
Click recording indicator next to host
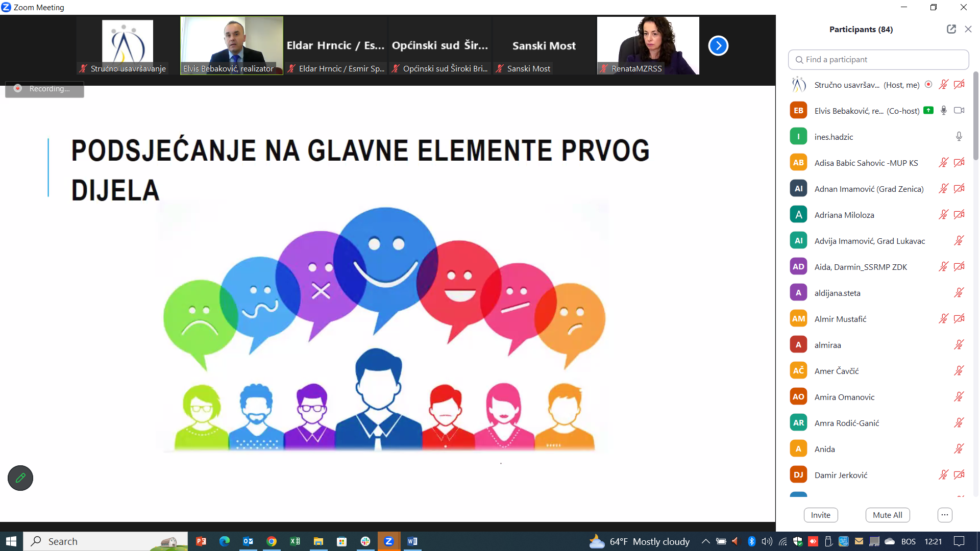(x=928, y=84)
